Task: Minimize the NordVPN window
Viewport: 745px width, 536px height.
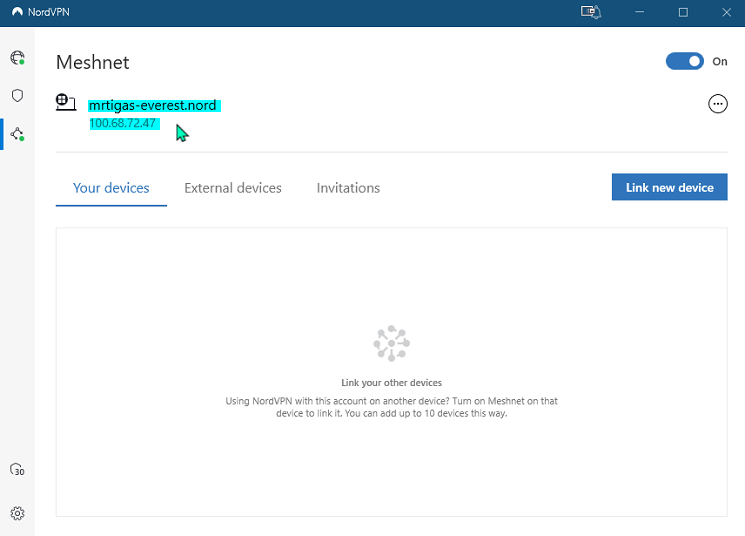Action: coord(640,12)
